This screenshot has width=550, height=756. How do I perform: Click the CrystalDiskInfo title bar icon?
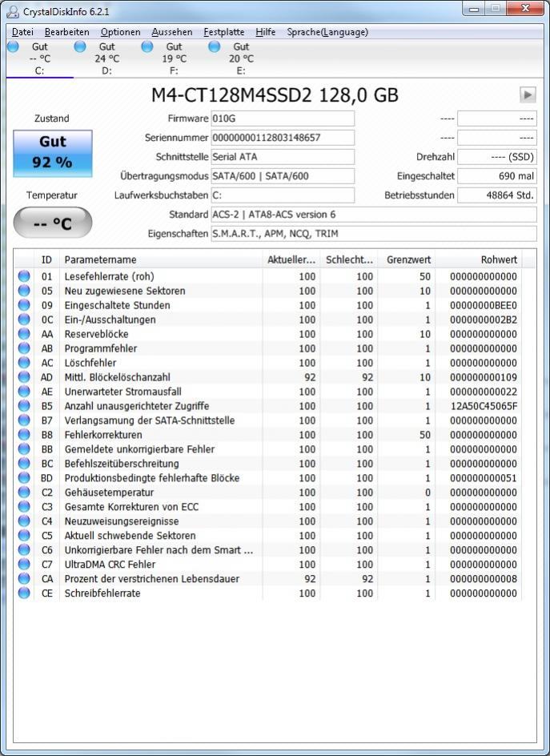coord(13,11)
